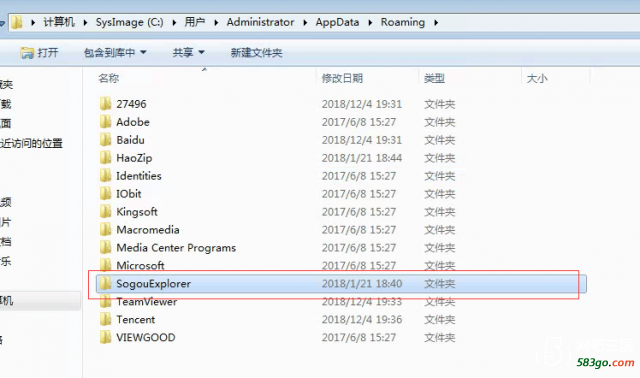Click the Media Center Programs folder icon
640x378 pixels.
coord(105,247)
